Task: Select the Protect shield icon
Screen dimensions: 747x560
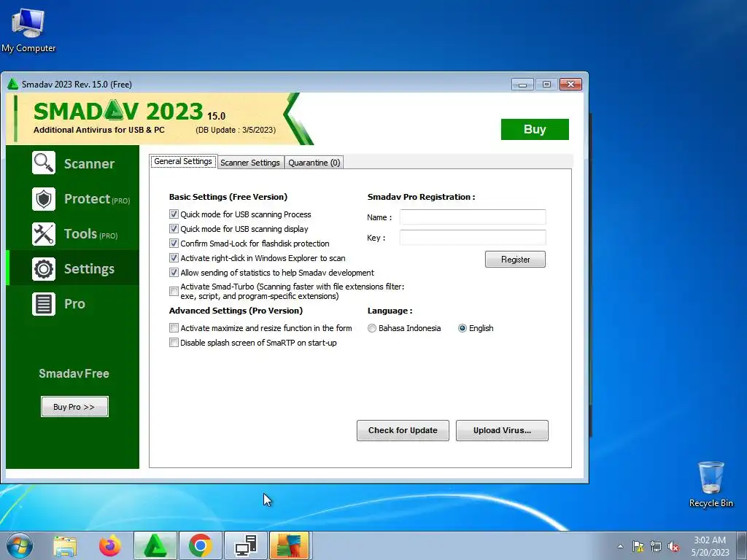Action: coord(44,198)
